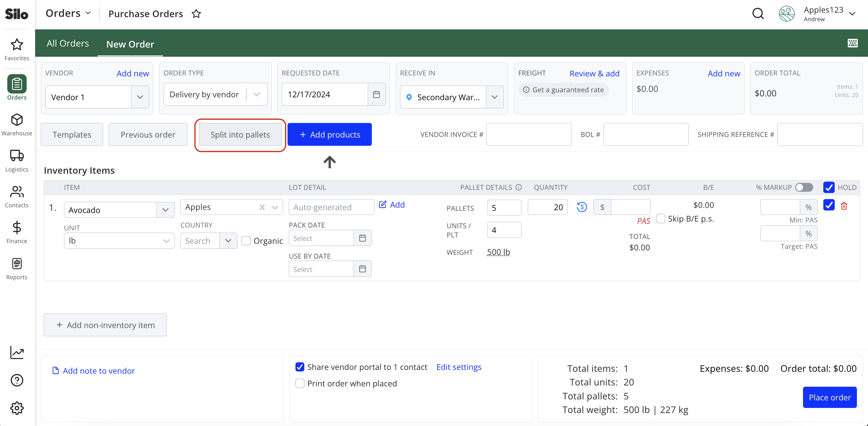Toggle the % Markup switch
The height and width of the screenshot is (426, 868).
click(x=804, y=187)
